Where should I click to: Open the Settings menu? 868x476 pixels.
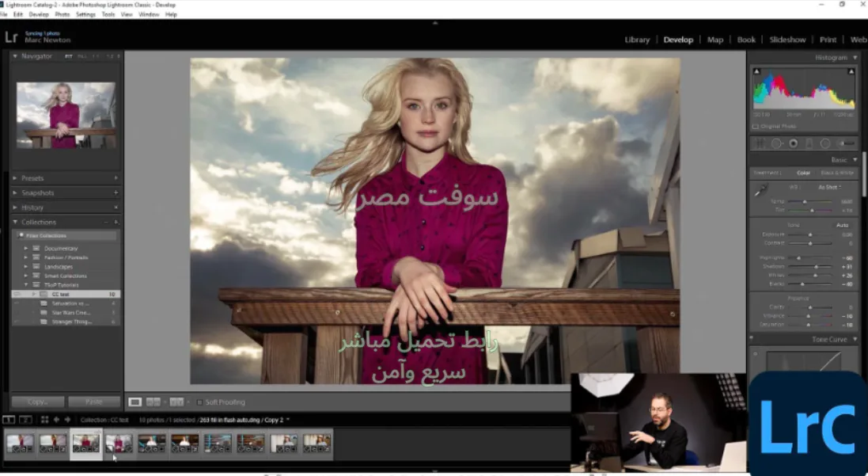click(x=85, y=14)
